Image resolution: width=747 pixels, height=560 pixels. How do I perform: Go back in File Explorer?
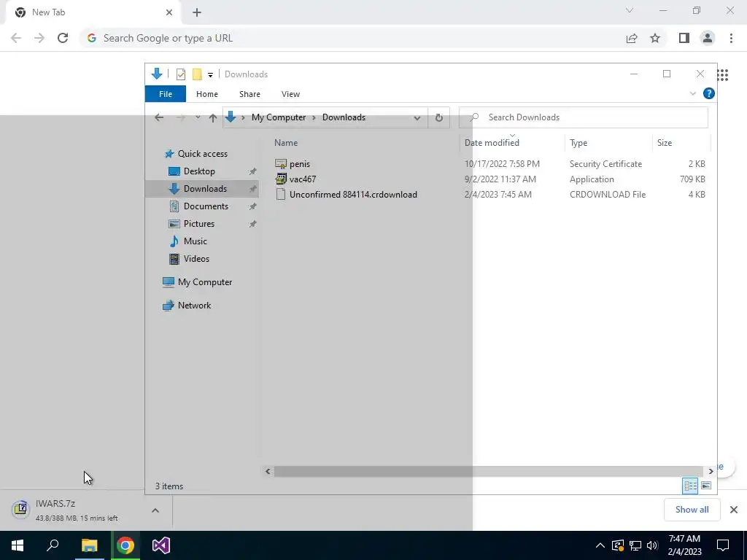[159, 117]
